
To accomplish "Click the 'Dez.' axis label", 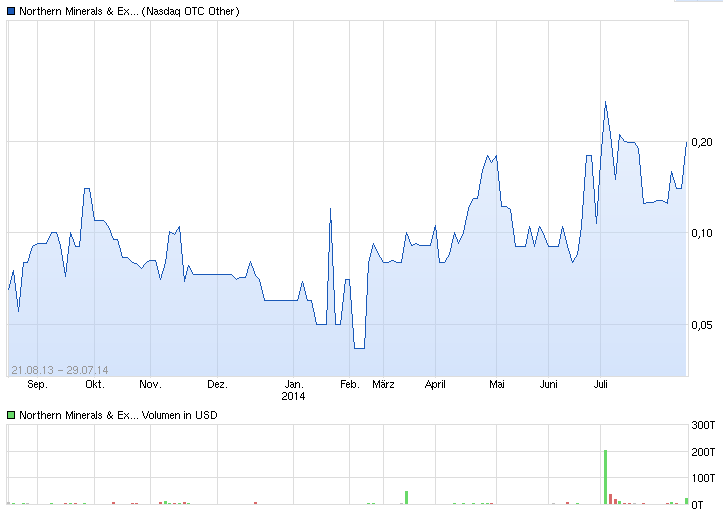I will point(217,384).
